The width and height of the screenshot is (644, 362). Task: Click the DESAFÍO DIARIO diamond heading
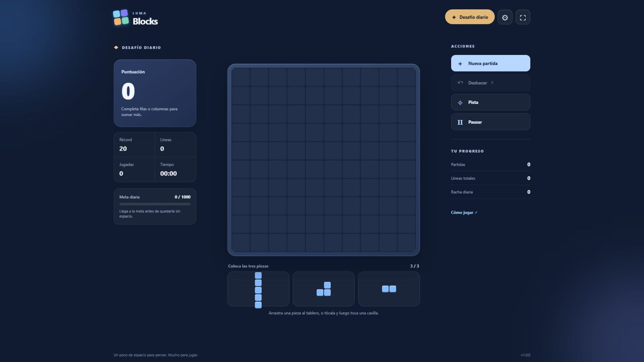click(x=138, y=48)
